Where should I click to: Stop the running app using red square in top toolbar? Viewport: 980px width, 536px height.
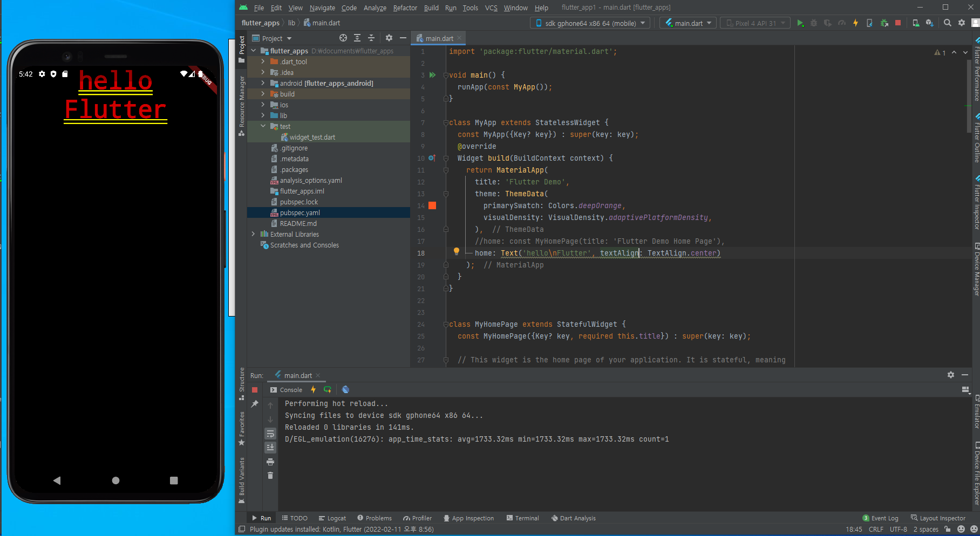point(898,23)
